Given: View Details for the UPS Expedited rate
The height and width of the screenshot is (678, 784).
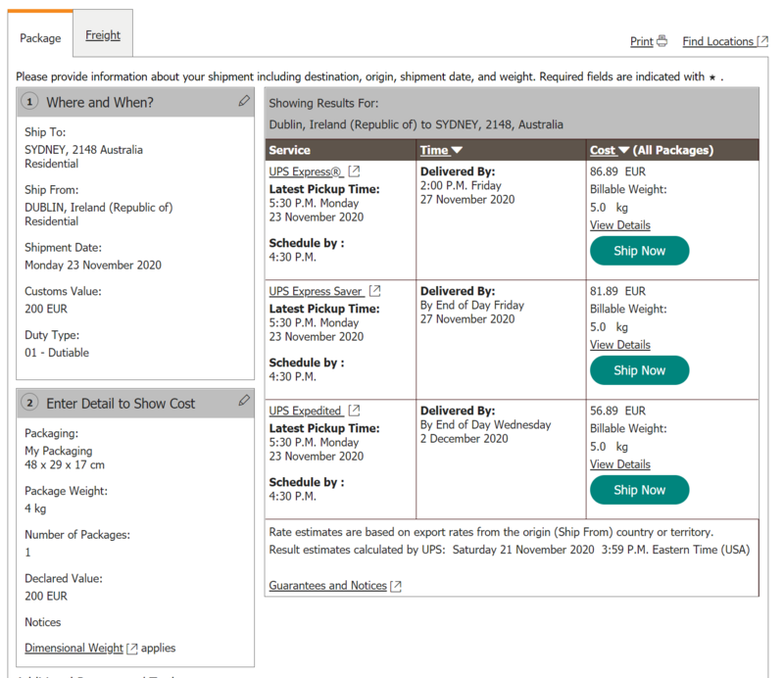Looking at the screenshot, I should (620, 464).
